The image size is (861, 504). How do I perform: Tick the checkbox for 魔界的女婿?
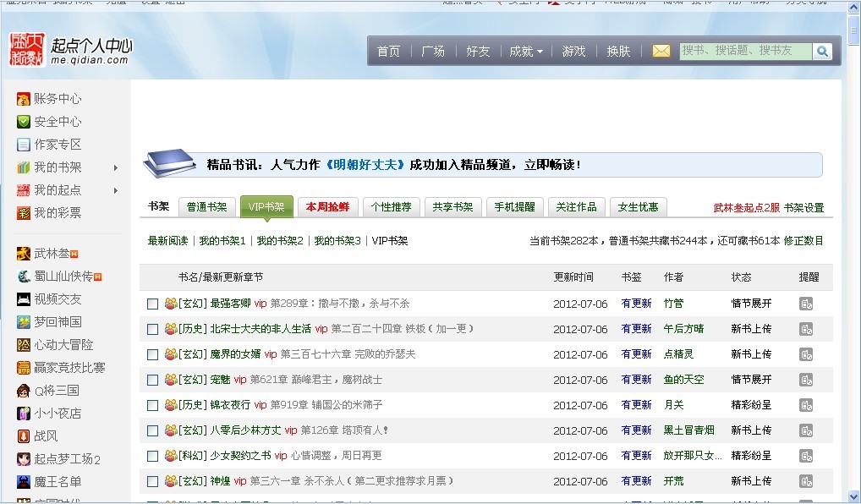(152, 354)
